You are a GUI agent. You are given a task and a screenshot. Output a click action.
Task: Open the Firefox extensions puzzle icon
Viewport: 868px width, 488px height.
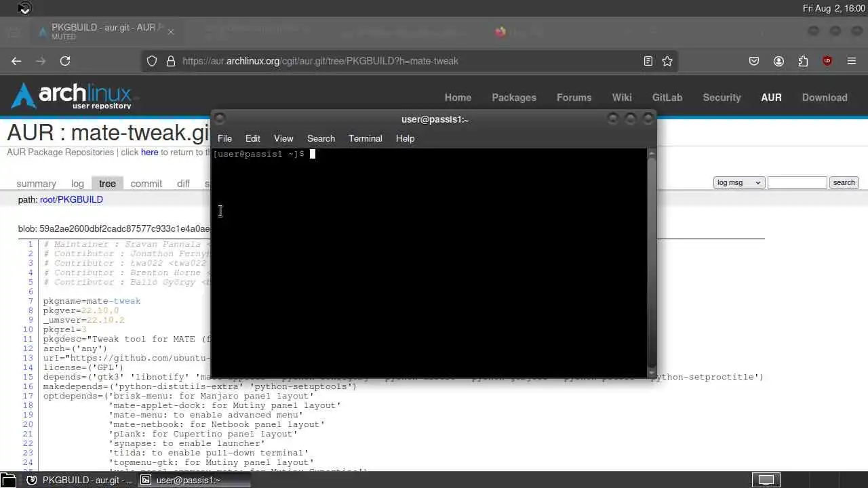[803, 61]
